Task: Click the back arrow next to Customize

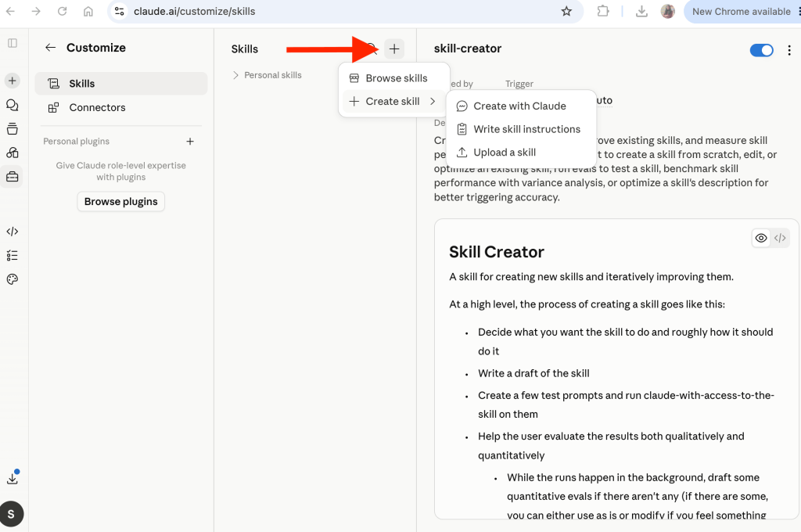Action: [x=50, y=48]
